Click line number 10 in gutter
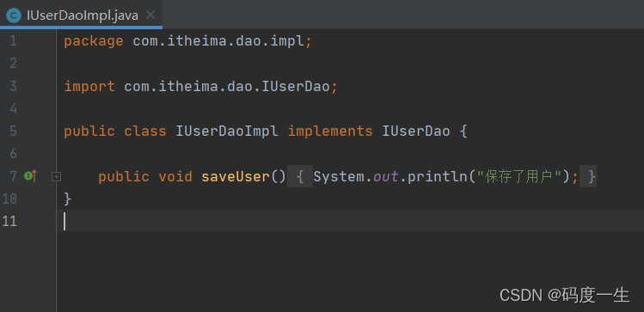This screenshot has height=312, width=644. [x=9, y=199]
